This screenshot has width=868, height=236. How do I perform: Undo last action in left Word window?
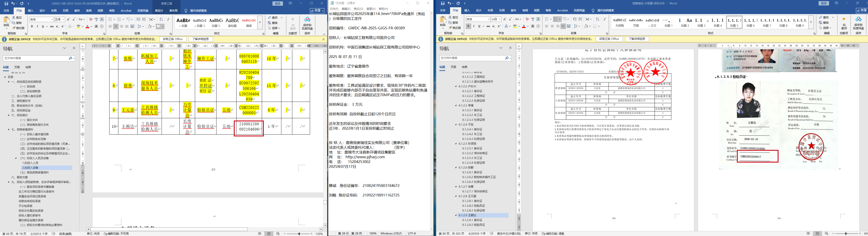click(13, 3)
